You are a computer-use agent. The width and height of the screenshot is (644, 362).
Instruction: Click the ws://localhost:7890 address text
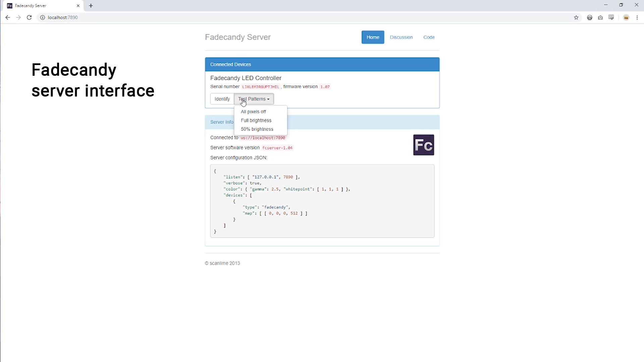[x=263, y=138]
